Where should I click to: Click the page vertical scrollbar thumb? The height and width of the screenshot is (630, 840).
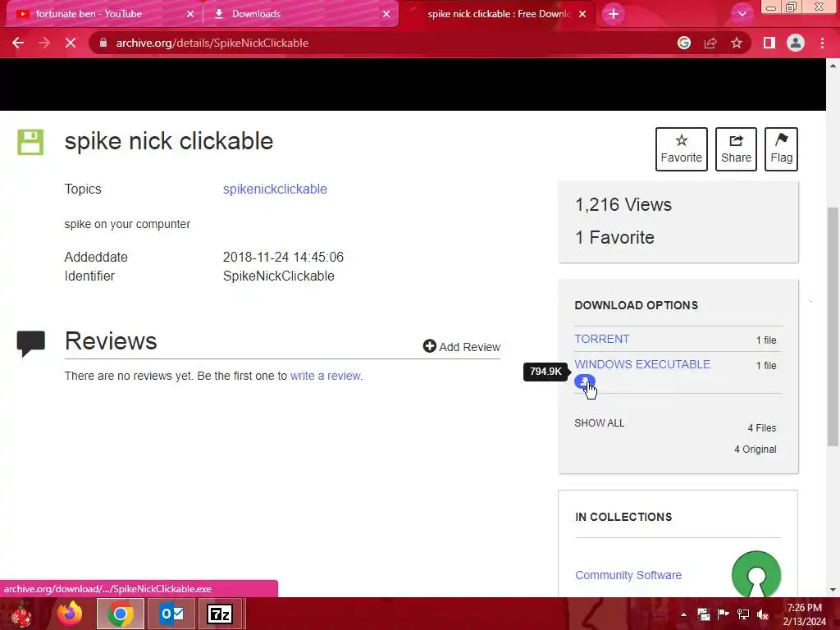[x=833, y=326]
